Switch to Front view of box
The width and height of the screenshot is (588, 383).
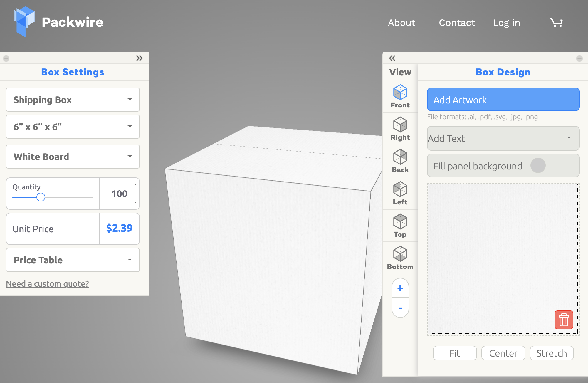click(x=400, y=97)
